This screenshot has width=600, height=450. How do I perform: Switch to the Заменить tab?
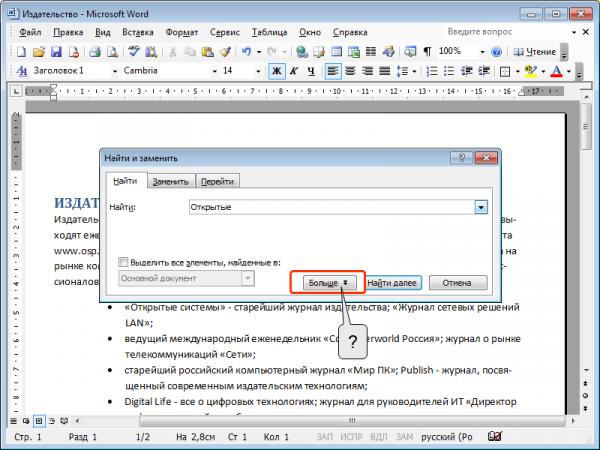click(x=170, y=182)
